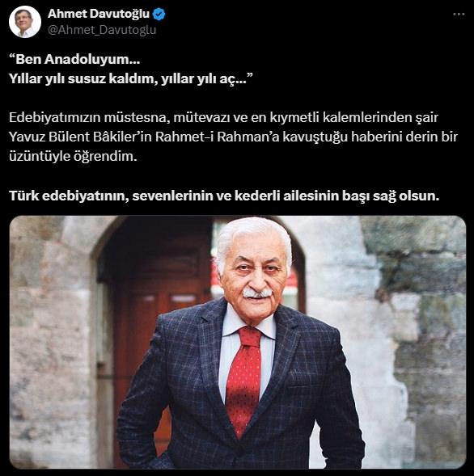Click the name "Yavuz Bülent Bâkiler'in"
Viewport: 474px width, 476px height.
click(81, 137)
